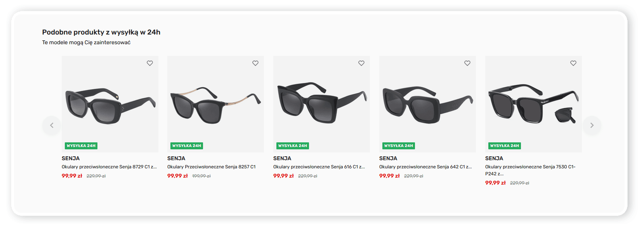This screenshot has height=230, width=644.
Task: Open link Okulary przeciwsłoneczne Senja 642 C1
Action: [x=425, y=167]
